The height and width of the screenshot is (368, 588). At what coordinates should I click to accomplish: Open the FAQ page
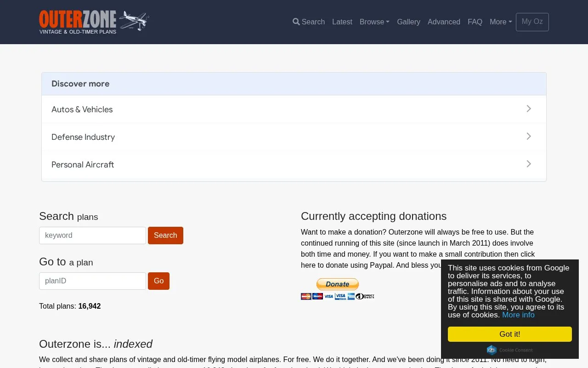click(475, 22)
